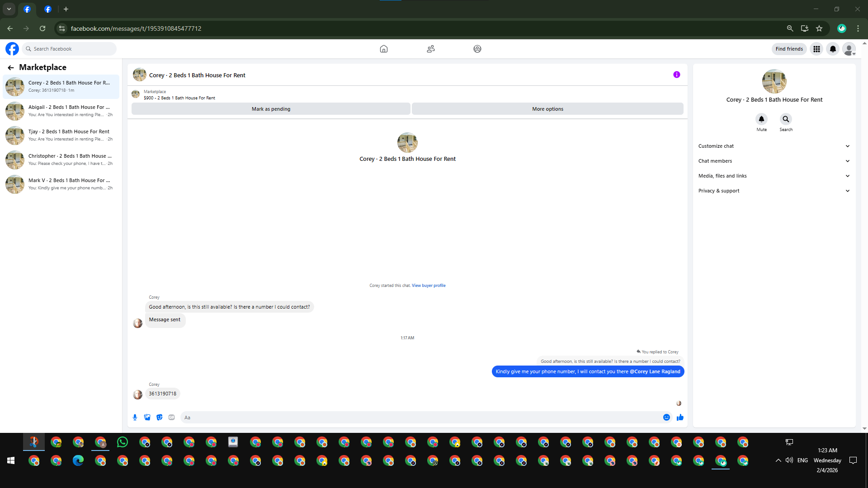Expand the Chat members section
This screenshot has width=868, height=488.
coord(774,161)
